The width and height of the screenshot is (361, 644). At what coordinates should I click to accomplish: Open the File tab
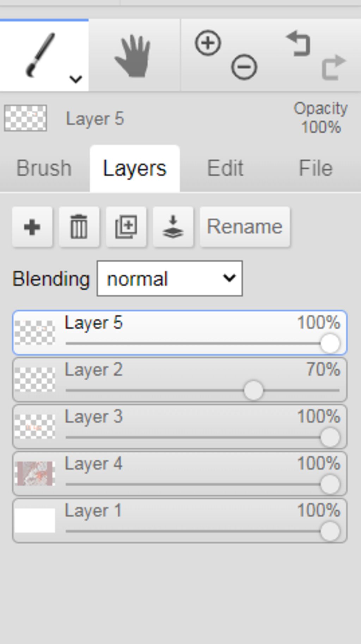pos(316,168)
